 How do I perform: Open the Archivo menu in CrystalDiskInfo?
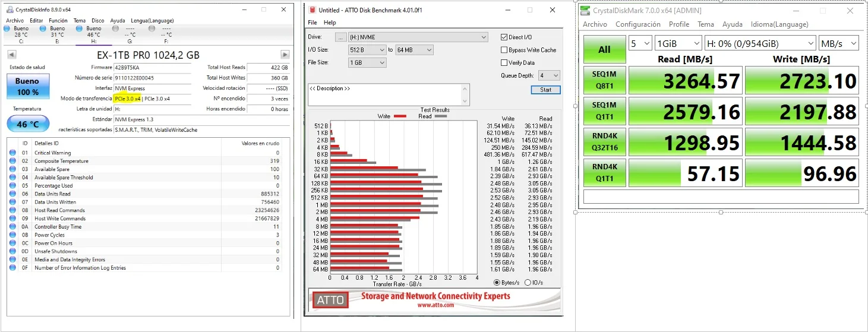click(15, 20)
